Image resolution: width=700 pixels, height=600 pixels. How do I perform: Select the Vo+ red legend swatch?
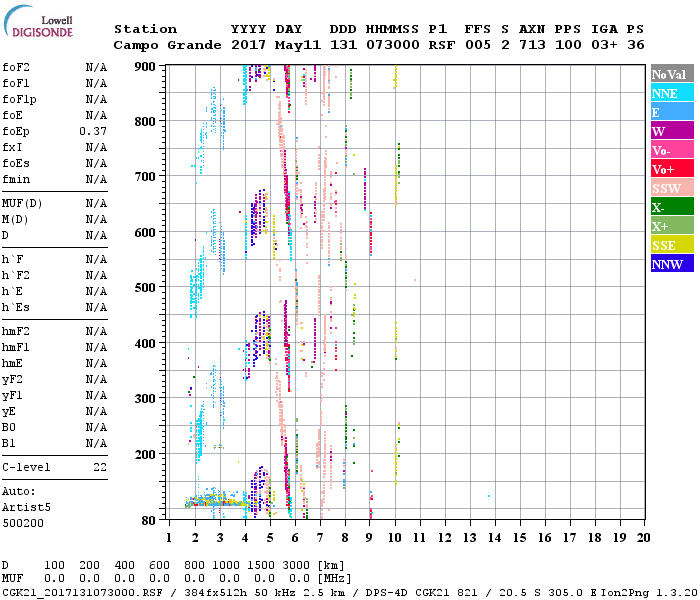click(x=672, y=168)
